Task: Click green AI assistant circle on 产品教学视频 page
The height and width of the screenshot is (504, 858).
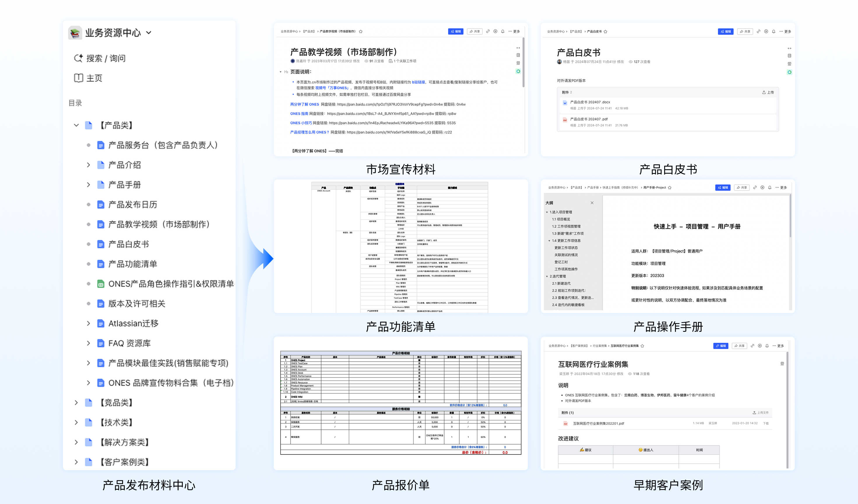Action: coord(518,71)
